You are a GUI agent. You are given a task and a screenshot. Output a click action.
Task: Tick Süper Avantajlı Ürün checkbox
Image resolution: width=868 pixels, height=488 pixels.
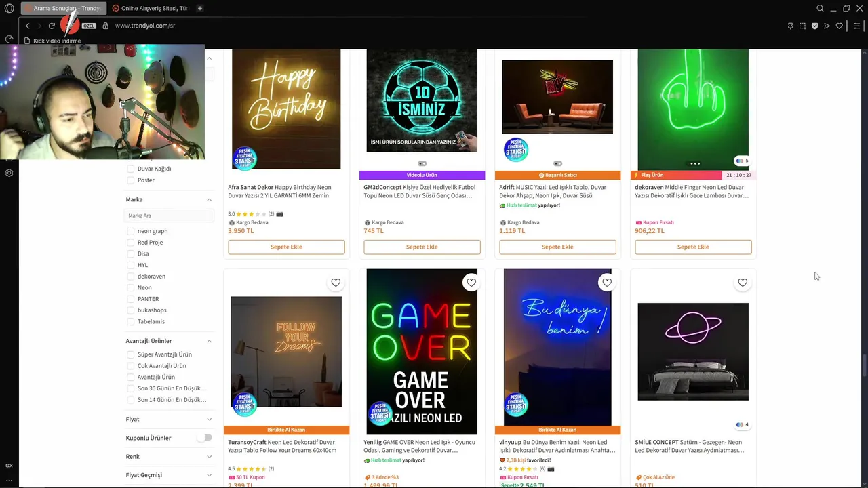tap(131, 354)
